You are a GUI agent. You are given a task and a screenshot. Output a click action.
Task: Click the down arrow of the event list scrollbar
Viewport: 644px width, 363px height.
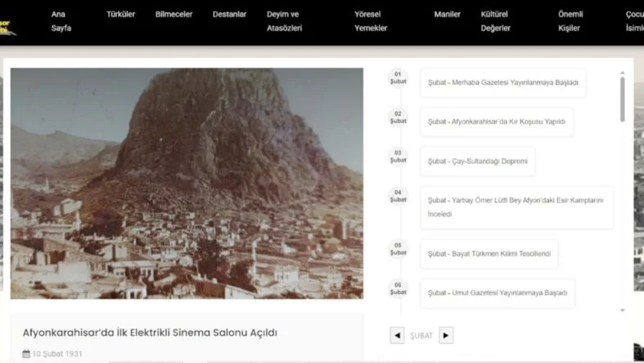(623, 311)
